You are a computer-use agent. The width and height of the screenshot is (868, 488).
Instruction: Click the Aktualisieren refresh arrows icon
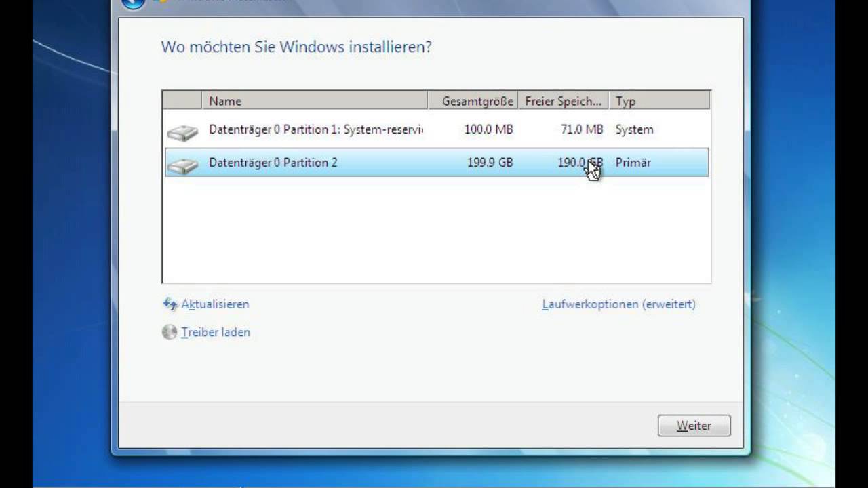[170, 304]
